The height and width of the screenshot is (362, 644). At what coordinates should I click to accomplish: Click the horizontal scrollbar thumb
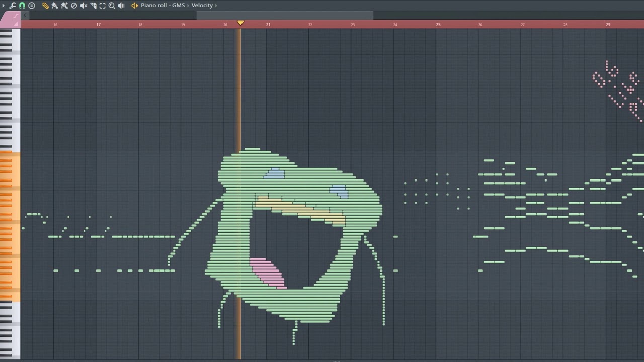(285, 15)
